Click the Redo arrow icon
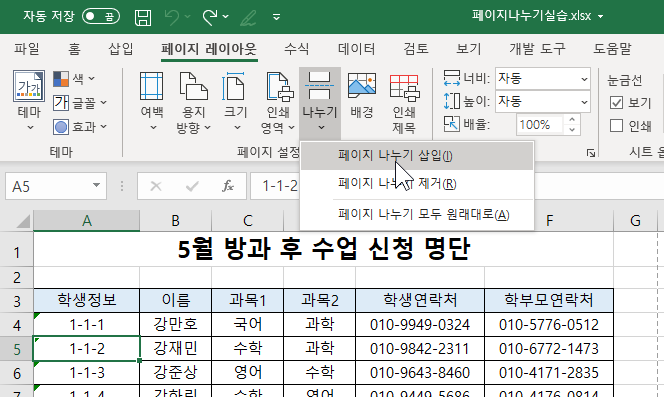 pos(210,17)
